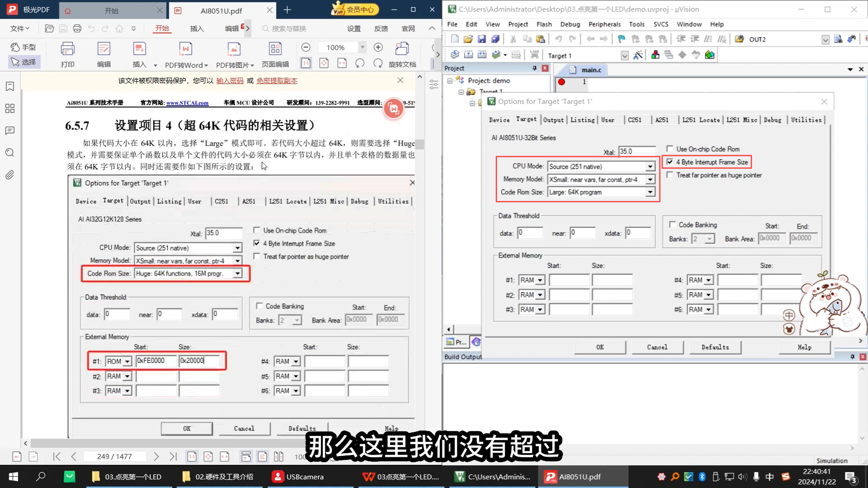Open the Peripherals menu
This screenshot has height=488, width=868.
(605, 24)
